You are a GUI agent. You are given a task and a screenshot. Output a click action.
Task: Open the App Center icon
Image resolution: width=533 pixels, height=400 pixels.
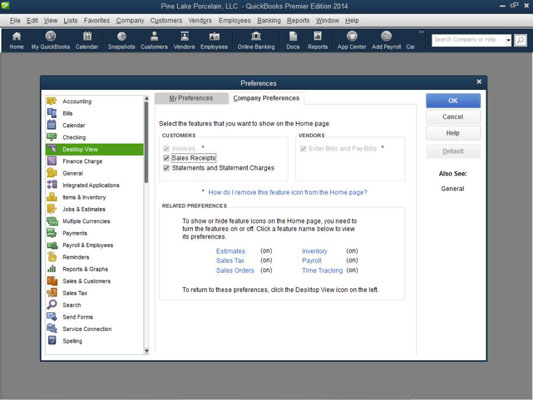(x=351, y=40)
